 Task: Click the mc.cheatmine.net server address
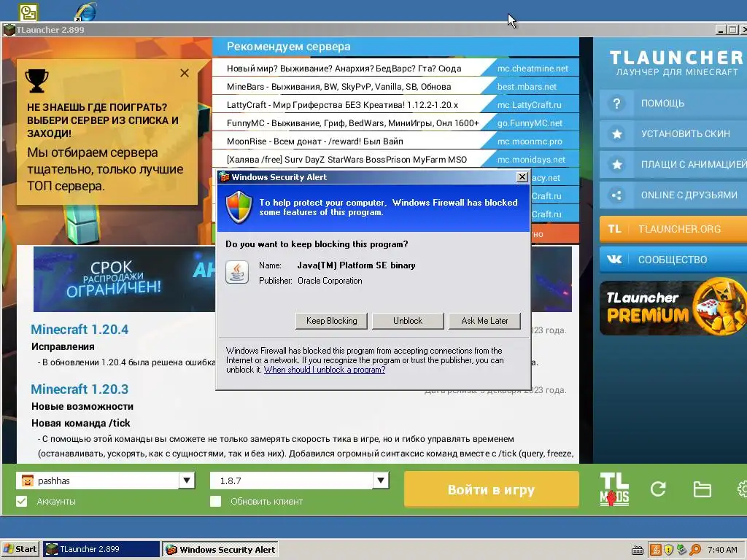(533, 68)
